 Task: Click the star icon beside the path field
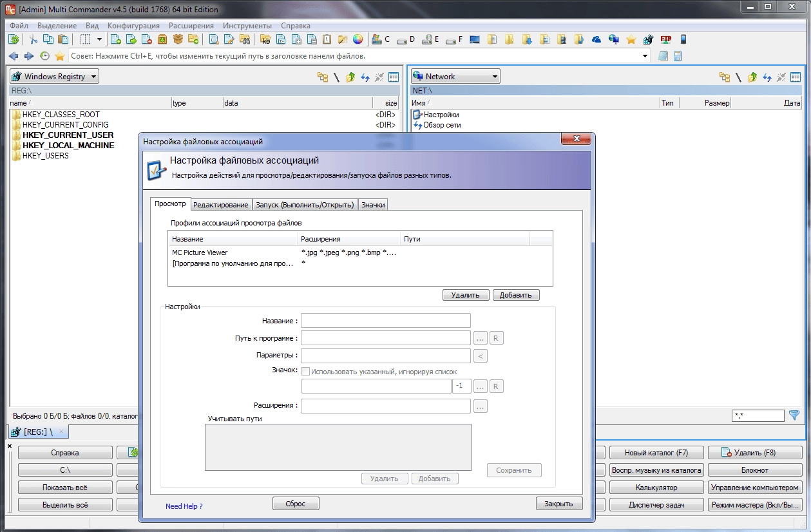[x=60, y=56]
